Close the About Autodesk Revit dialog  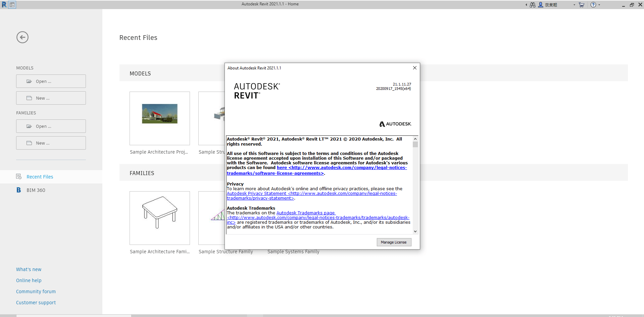[x=415, y=68]
